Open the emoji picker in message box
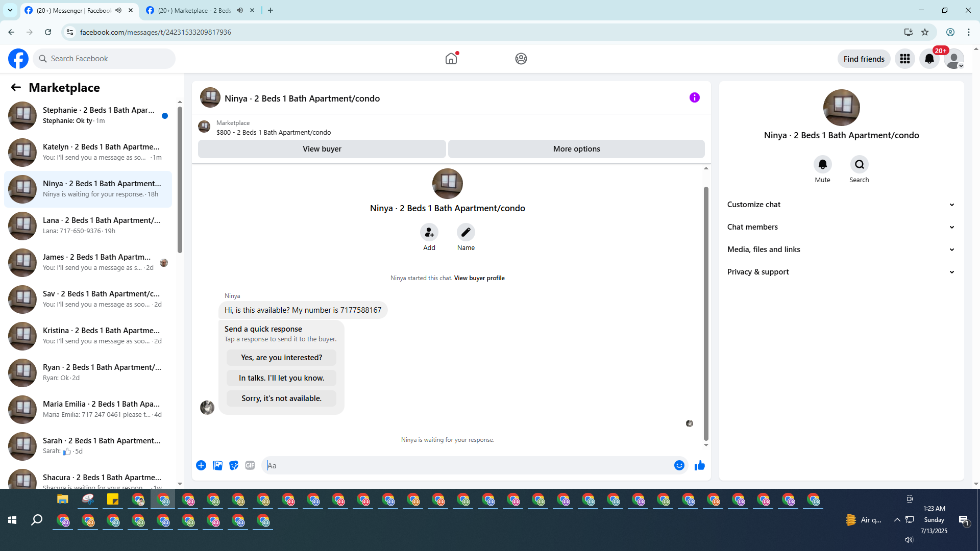 click(679, 465)
